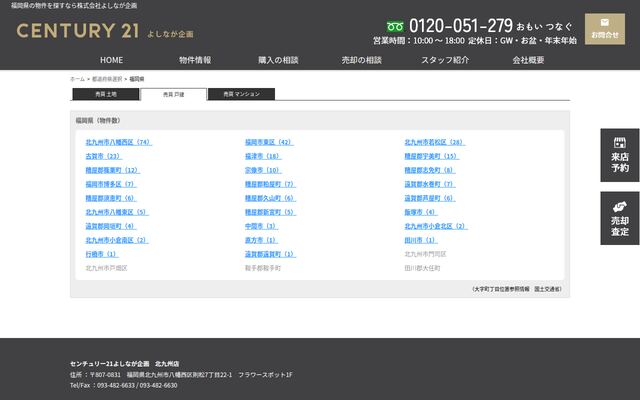Viewport: 640px width, 400px height.
Task: Go to HOME in the navigation bar
Action: [111, 60]
